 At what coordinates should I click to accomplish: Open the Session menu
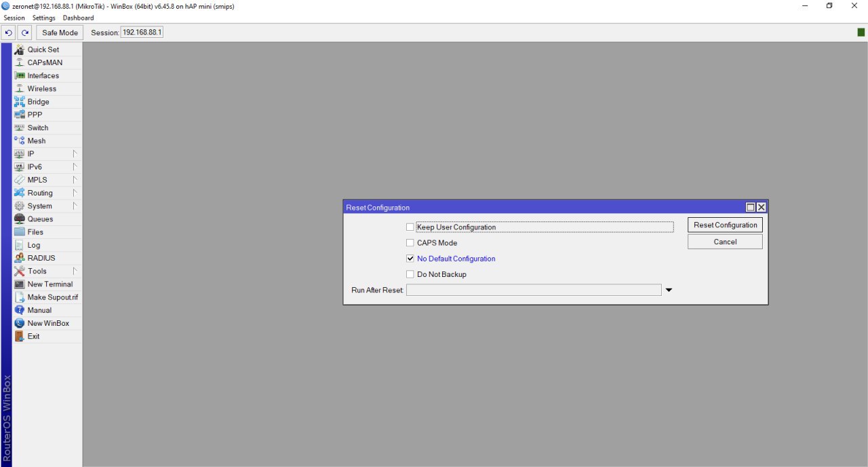click(x=14, y=18)
